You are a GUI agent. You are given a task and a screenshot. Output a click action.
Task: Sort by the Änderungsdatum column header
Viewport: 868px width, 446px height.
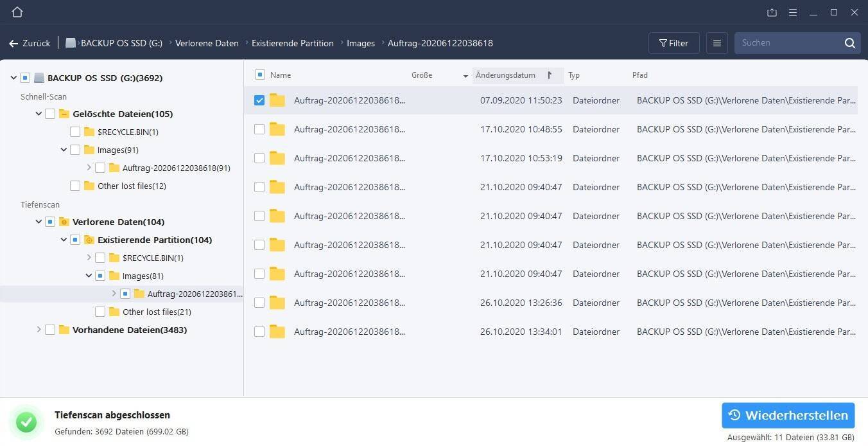coord(505,75)
